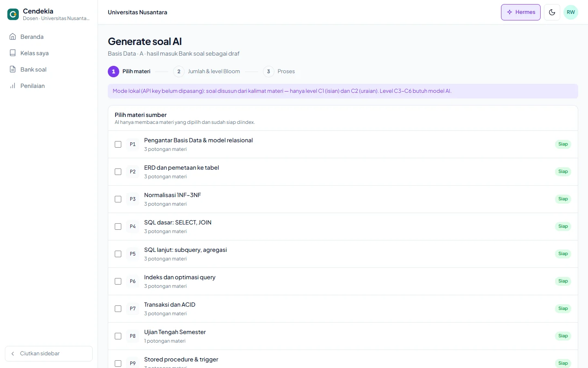The image size is (588, 368).
Task: Click the P2 badge for ERD row
Action: pyautogui.click(x=133, y=172)
